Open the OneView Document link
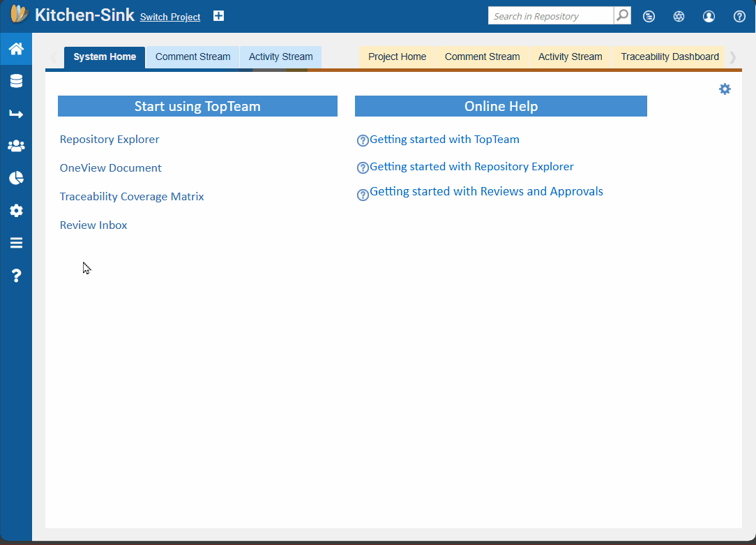The image size is (756, 545). [110, 168]
